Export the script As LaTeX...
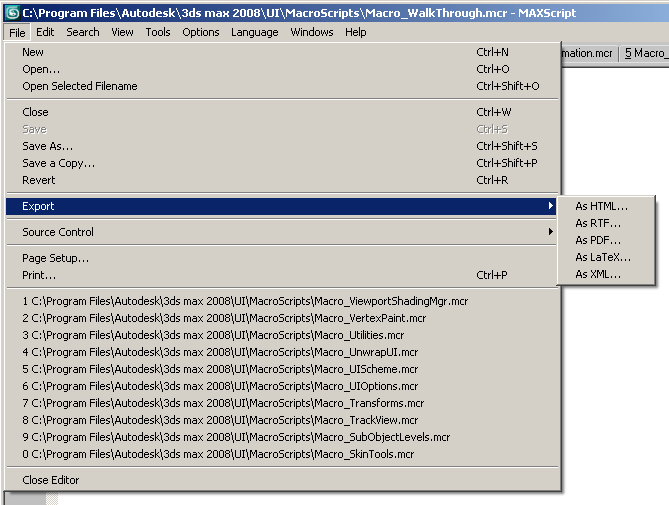Image resolution: width=669 pixels, height=505 pixels. (606, 258)
